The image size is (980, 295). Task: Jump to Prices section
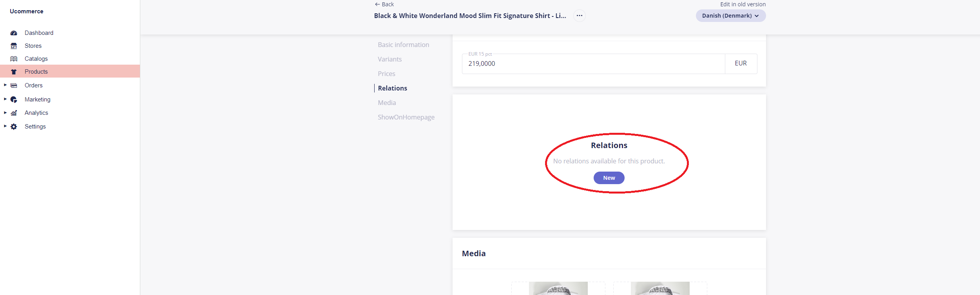[x=386, y=74]
